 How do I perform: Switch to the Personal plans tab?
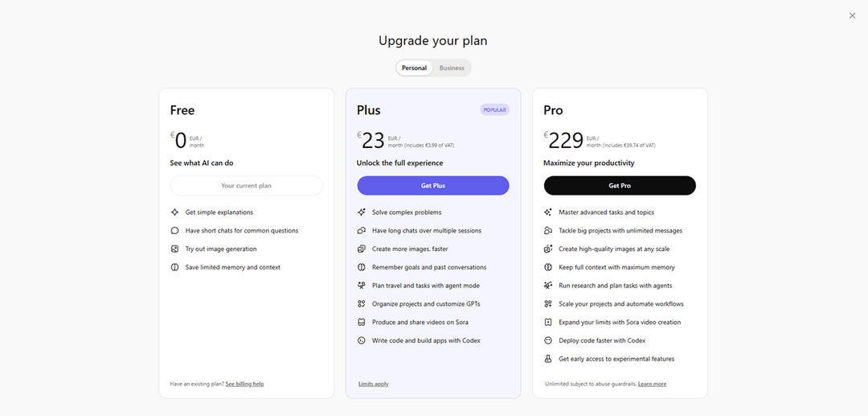(415, 68)
